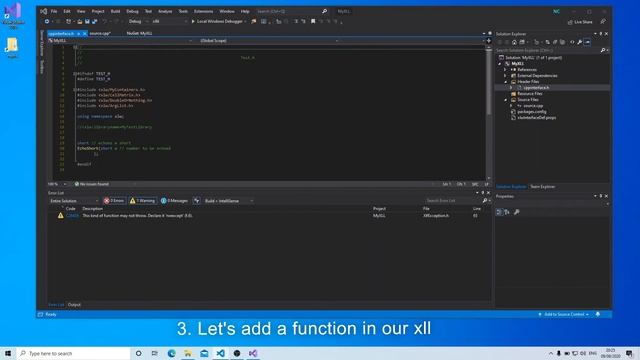The image size is (640, 360).
Task: Click the navigate backward icon in toolbar
Action: (x=47, y=22)
